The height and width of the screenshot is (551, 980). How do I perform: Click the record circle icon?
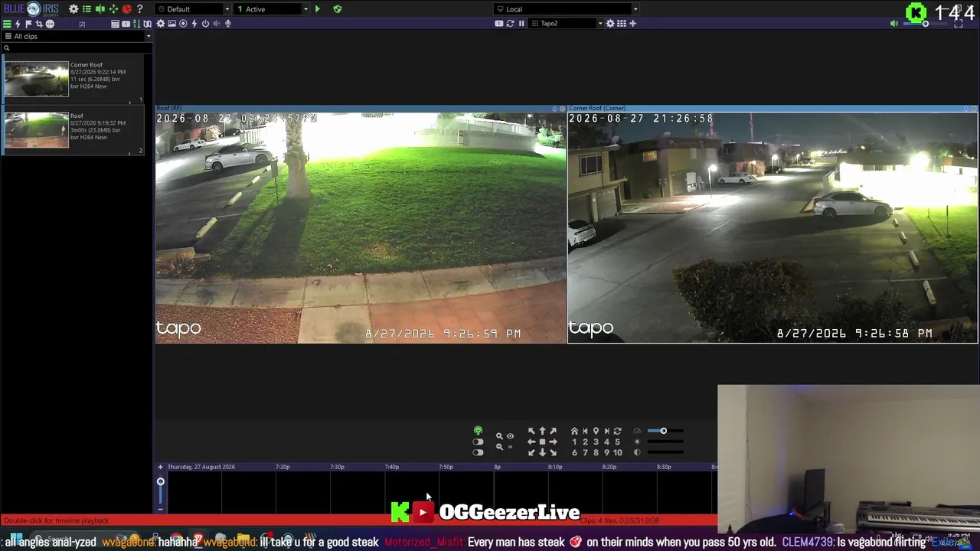183,24
